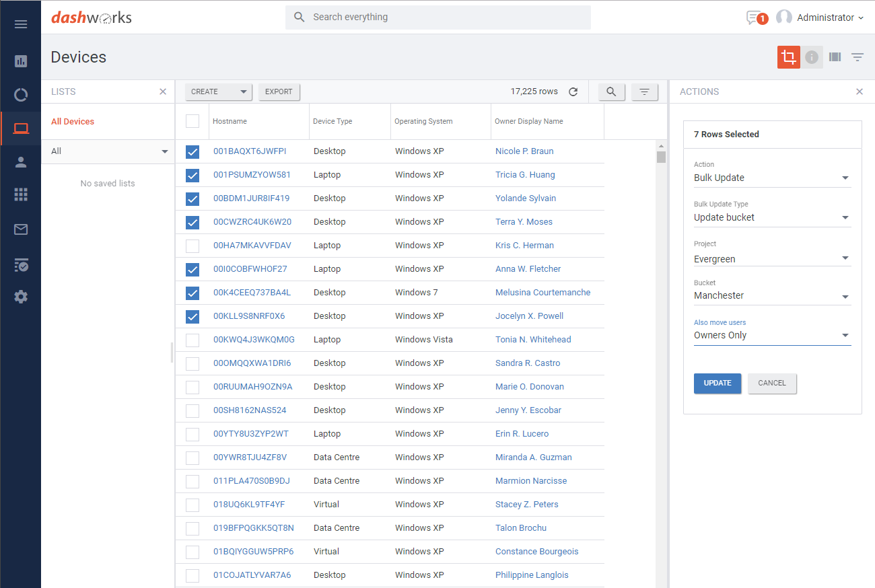Click the Export button
This screenshot has height=588, width=875.
(279, 91)
